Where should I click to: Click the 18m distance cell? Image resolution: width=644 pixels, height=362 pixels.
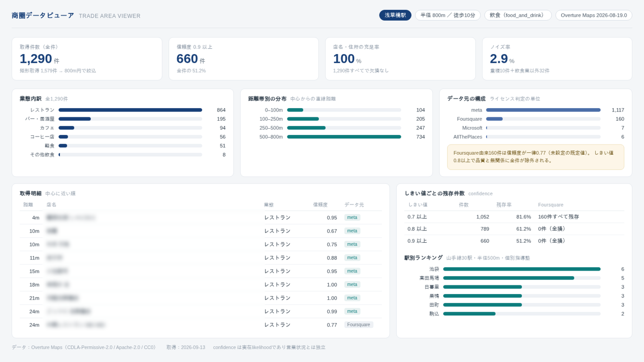click(34, 284)
